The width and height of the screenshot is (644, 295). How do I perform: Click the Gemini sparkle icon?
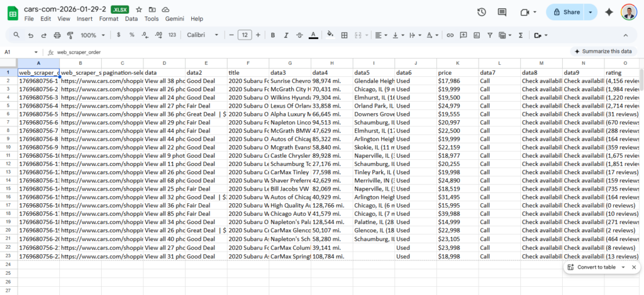(609, 12)
